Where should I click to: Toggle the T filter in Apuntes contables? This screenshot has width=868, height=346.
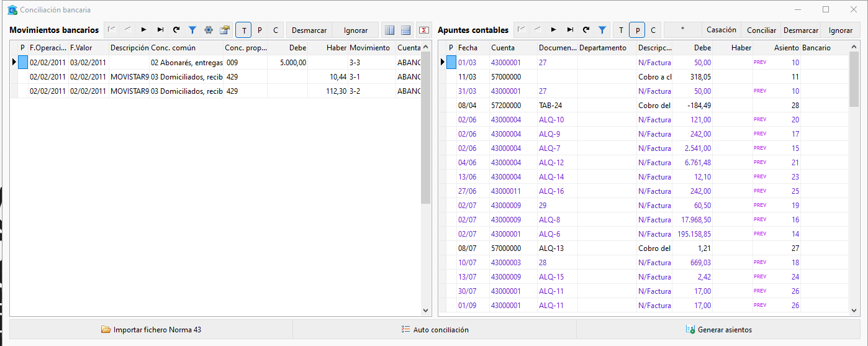pos(621,30)
